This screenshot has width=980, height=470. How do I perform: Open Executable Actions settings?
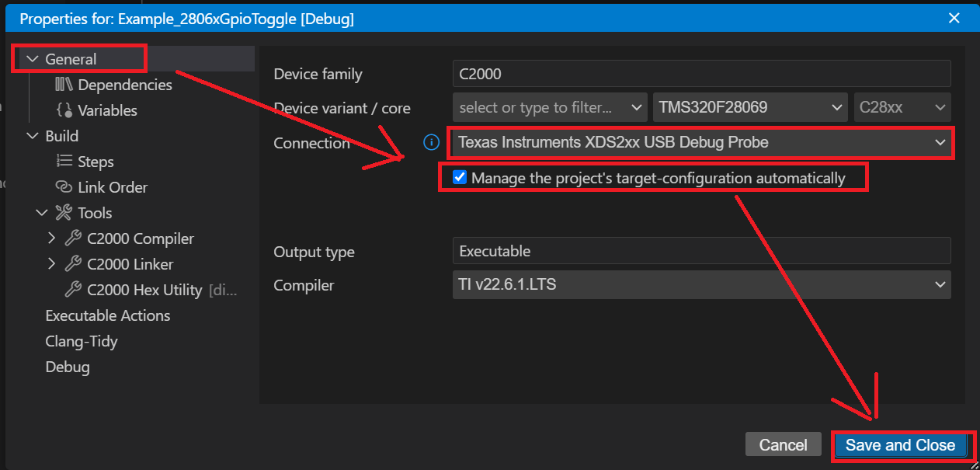108,315
